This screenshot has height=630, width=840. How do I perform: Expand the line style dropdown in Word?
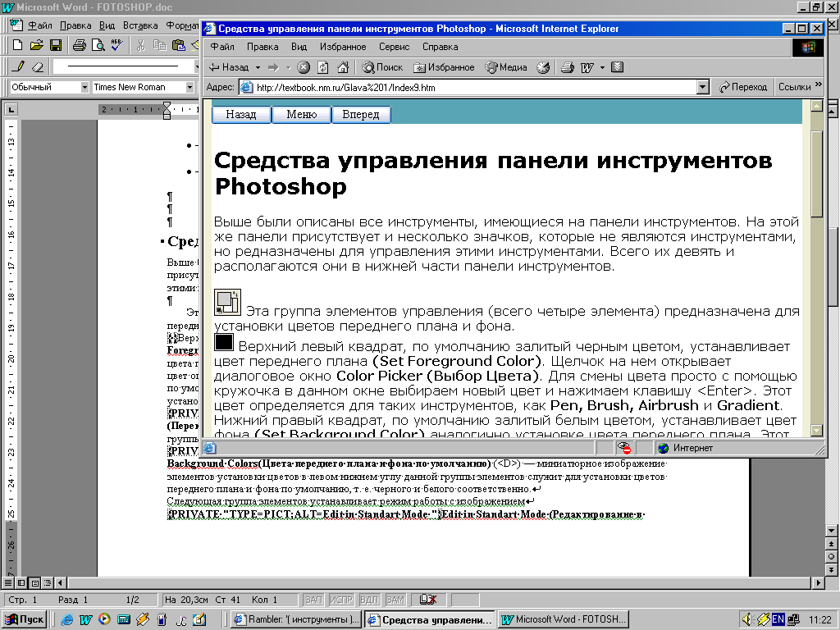pos(196,66)
